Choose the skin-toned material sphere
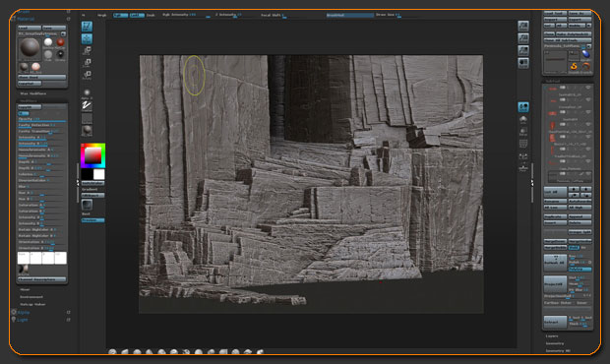 (35, 67)
